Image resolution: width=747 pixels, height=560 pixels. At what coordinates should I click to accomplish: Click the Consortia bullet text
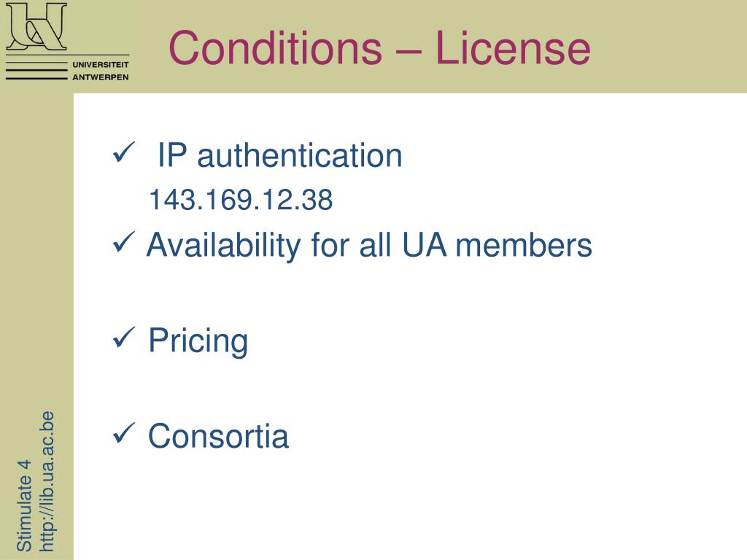[219, 436]
